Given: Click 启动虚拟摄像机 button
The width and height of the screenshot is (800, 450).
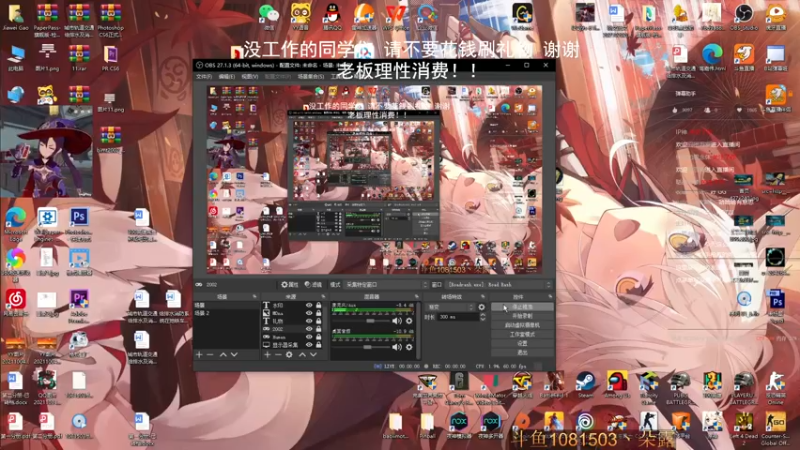Looking at the screenshot, I should coord(522,326).
